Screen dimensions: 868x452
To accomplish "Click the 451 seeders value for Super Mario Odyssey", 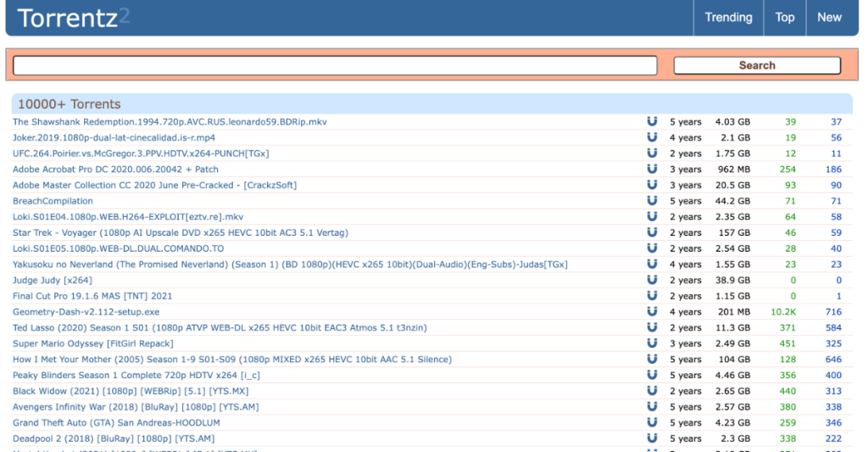I will (x=787, y=343).
